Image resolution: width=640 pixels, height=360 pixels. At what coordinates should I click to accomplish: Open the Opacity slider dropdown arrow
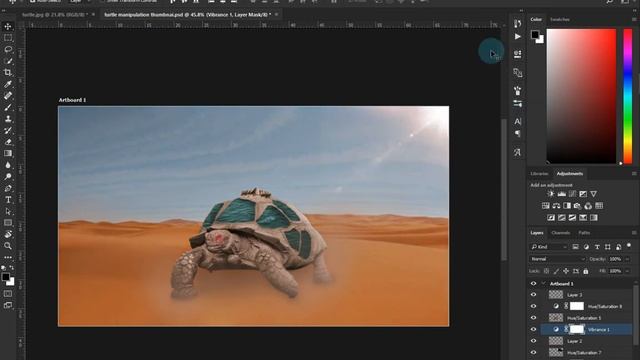coord(627,259)
